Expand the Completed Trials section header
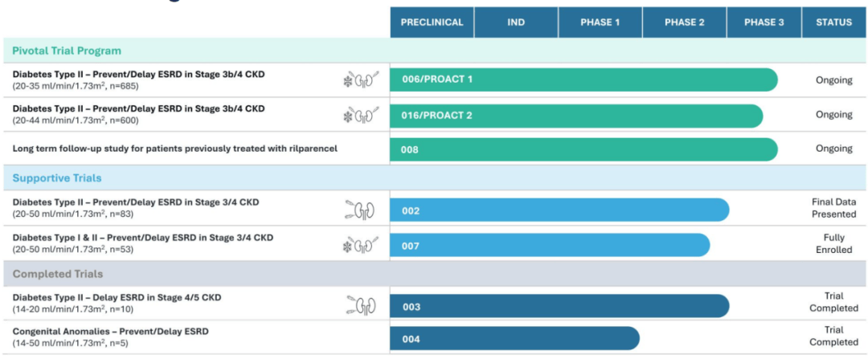 [58, 274]
